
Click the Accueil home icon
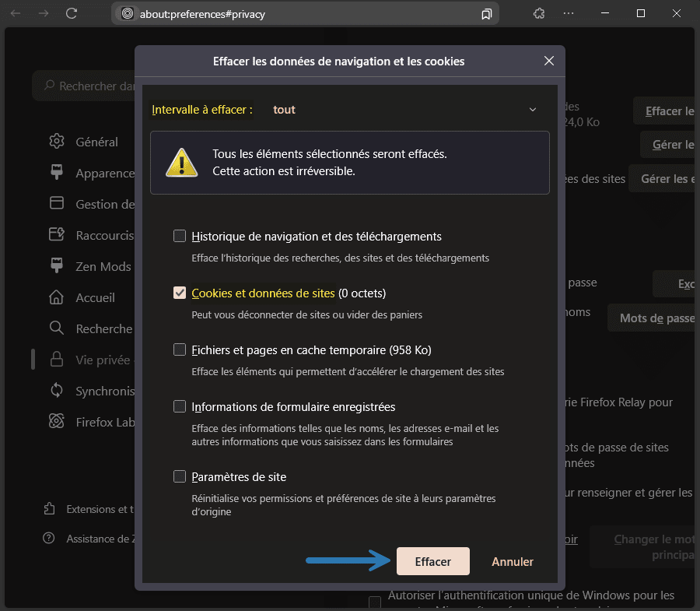56,297
